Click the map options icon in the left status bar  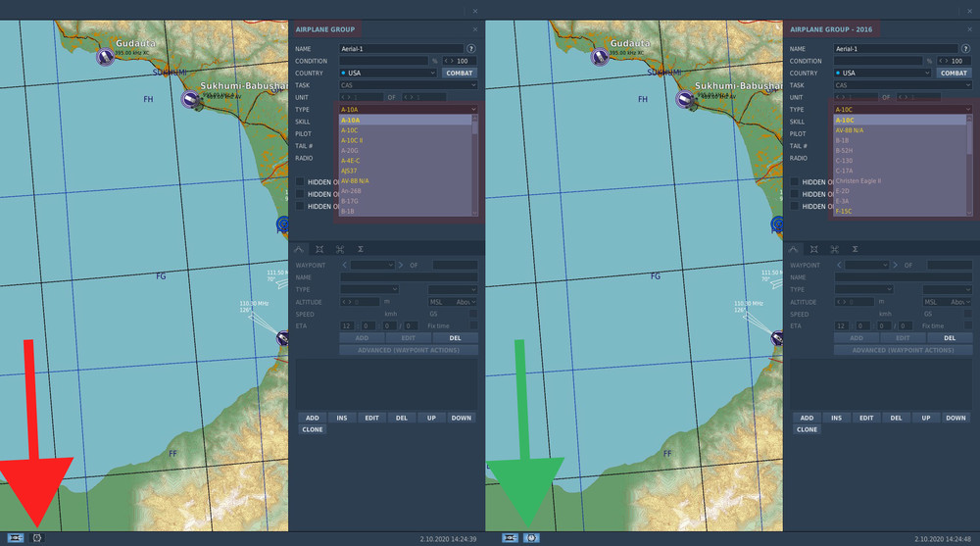pos(16,538)
